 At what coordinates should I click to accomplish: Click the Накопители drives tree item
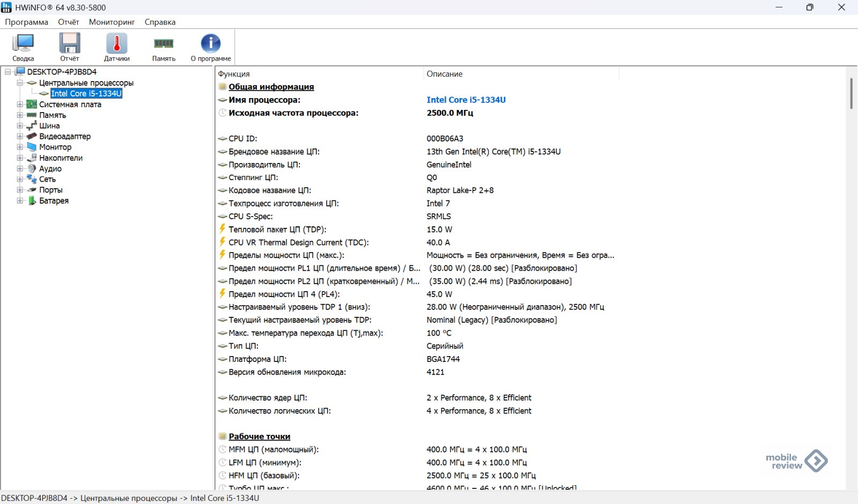click(61, 158)
